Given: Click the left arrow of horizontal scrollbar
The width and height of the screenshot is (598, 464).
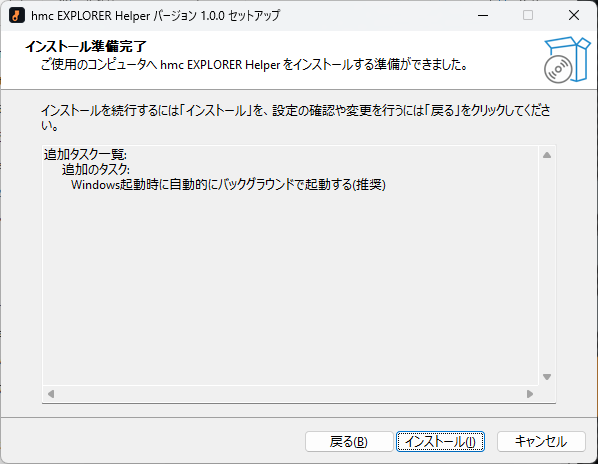Looking at the screenshot, I should pyautogui.click(x=51, y=393).
